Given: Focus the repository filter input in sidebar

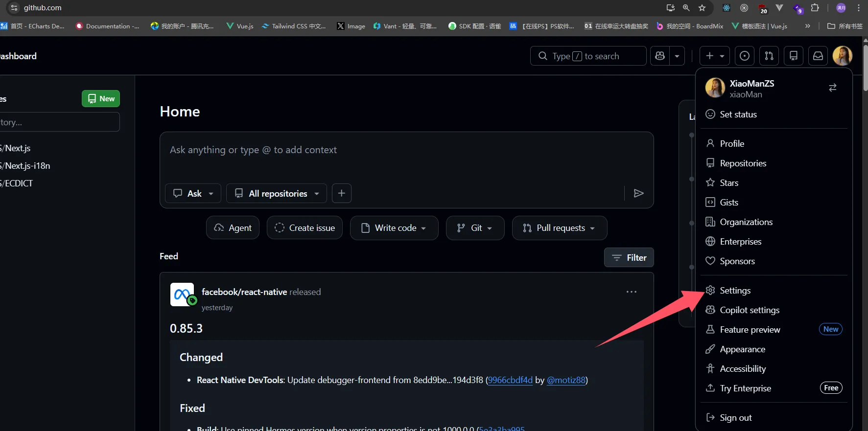Looking at the screenshot, I should (59, 122).
